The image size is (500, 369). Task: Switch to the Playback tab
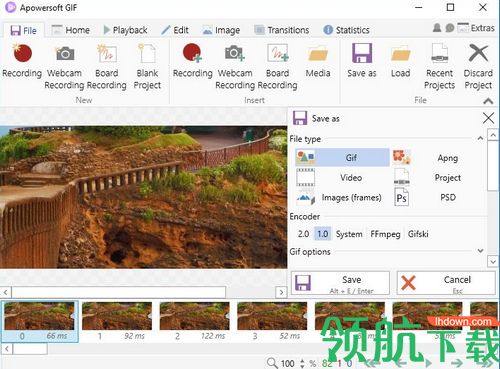[125, 30]
